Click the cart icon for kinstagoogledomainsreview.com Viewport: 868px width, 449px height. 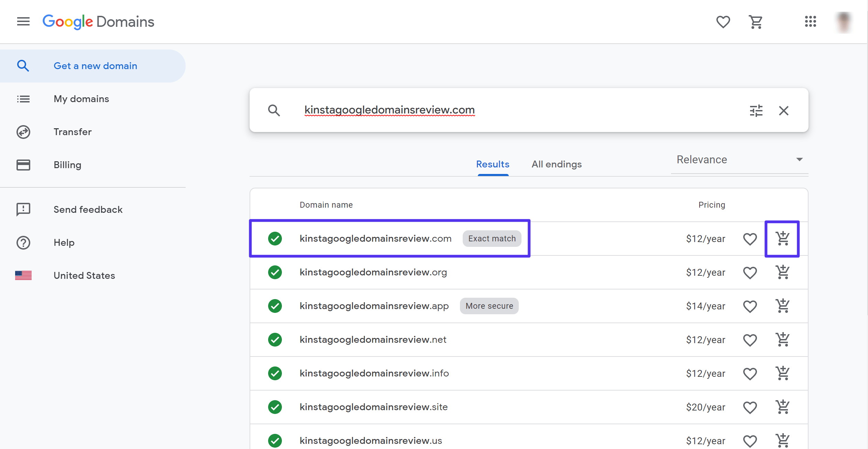tap(782, 238)
